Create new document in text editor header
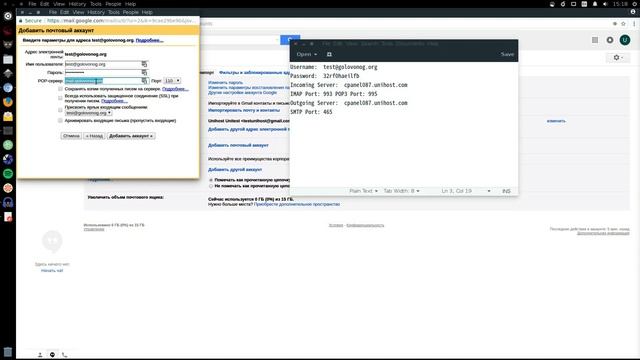The height and width of the screenshot is (360, 640). (x=329, y=54)
